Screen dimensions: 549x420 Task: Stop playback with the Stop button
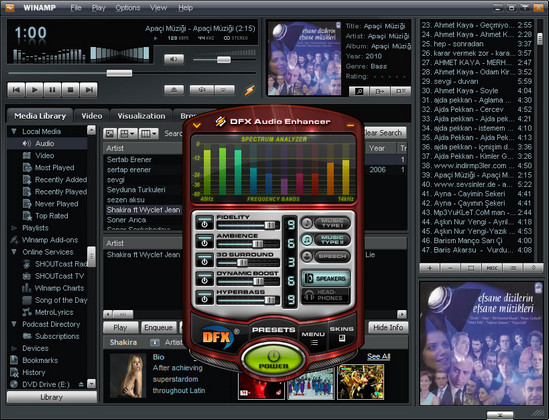(70, 90)
